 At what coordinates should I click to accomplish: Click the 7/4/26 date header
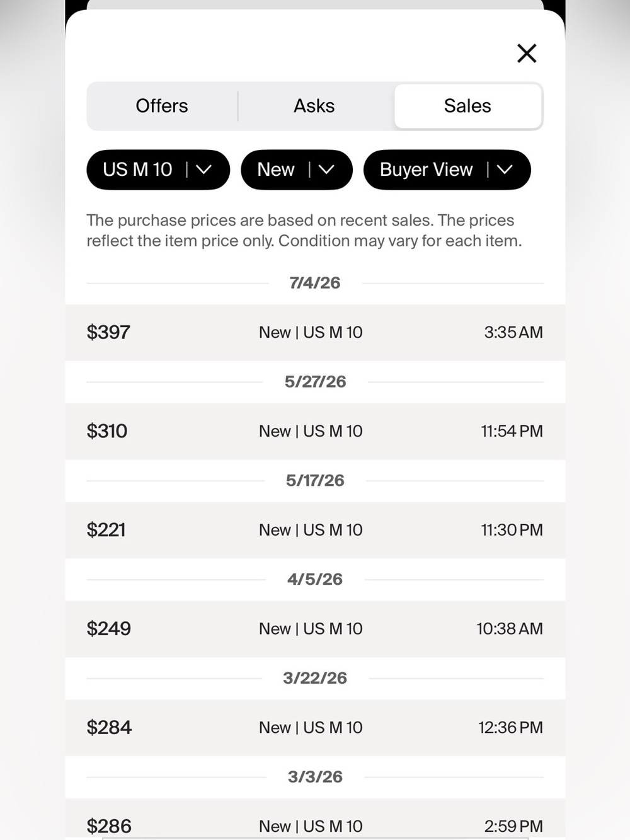point(315,283)
